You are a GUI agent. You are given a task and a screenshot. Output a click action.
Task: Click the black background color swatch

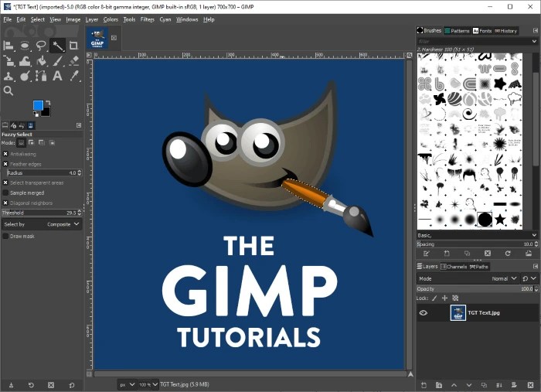[46, 112]
